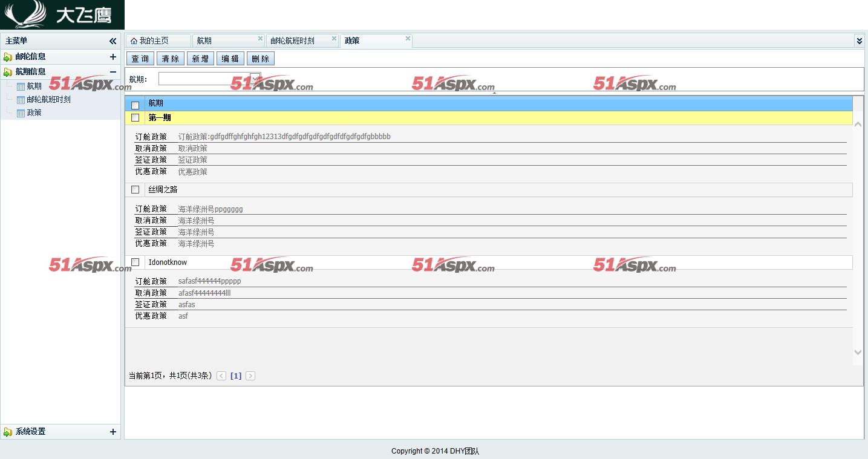Open tab list double-arrow at far right
This screenshot has width=868, height=459.
pos(859,41)
